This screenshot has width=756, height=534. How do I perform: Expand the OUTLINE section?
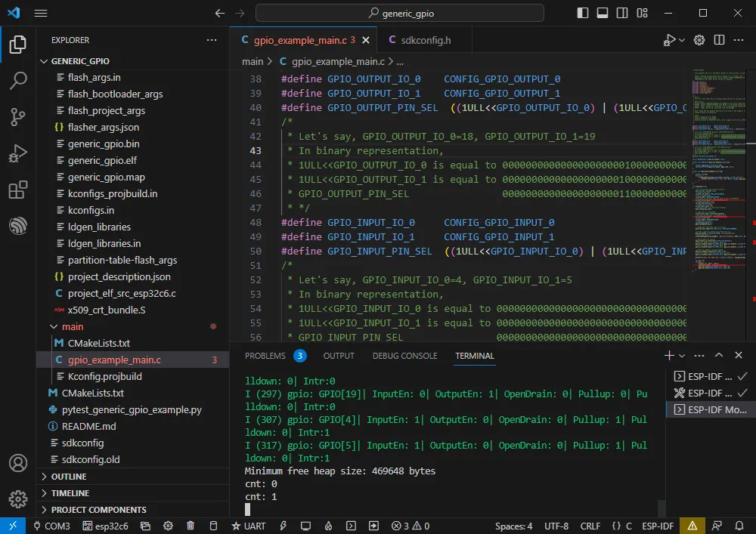pos(68,477)
